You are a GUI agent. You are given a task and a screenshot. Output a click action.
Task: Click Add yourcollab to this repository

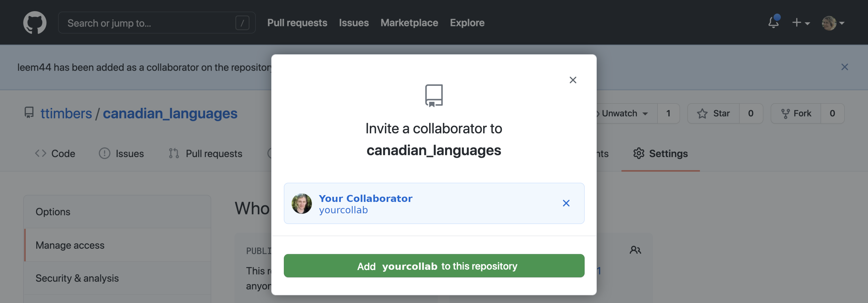pyautogui.click(x=434, y=266)
